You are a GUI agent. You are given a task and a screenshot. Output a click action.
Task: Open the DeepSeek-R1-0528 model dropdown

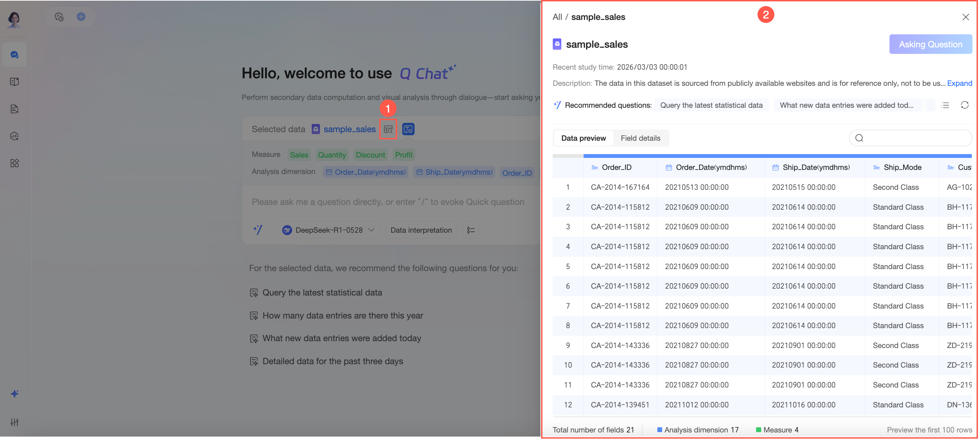[x=329, y=230]
